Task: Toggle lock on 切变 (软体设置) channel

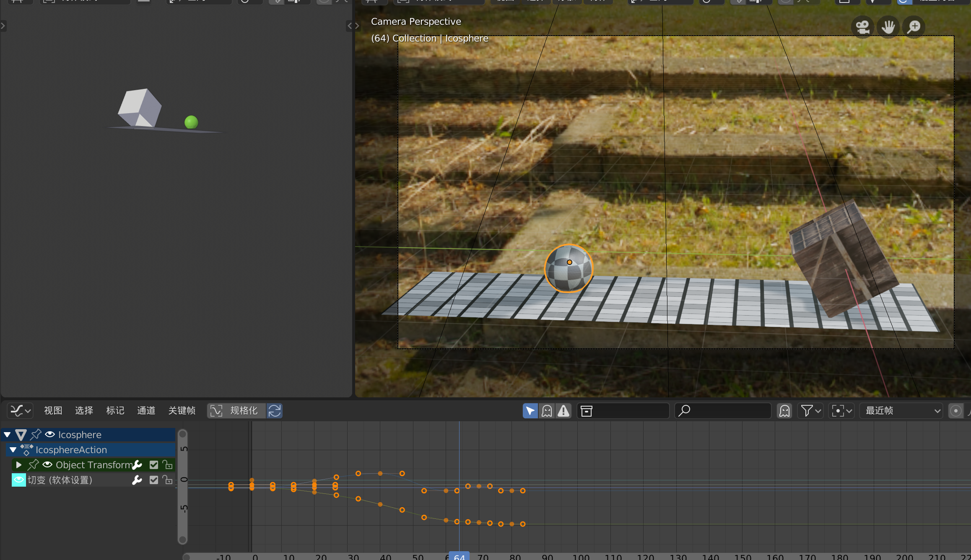Action: tap(168, 480)
